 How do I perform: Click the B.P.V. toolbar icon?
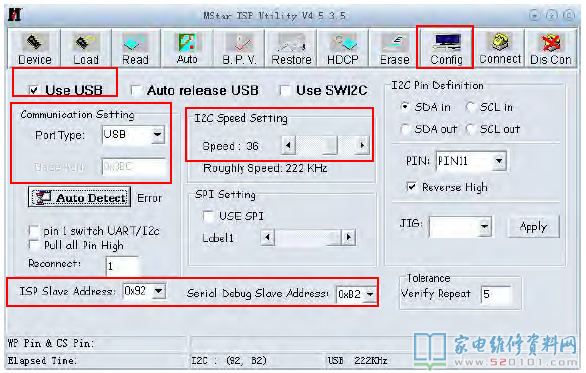(x=239, y=49)
